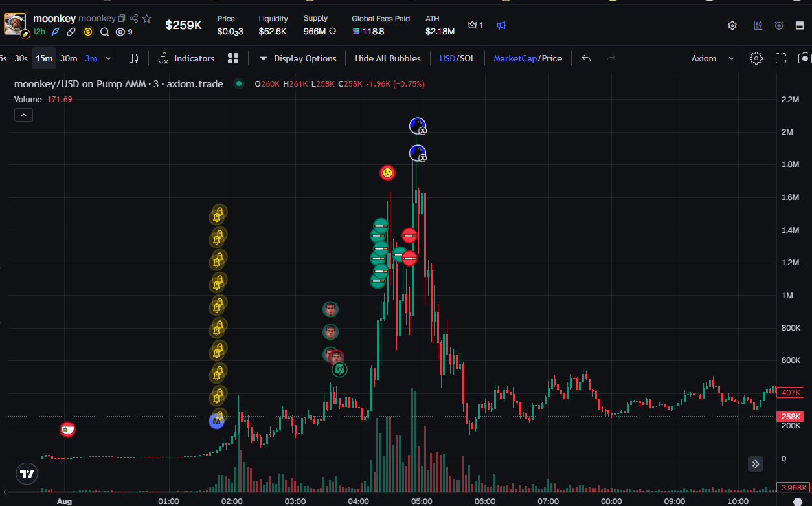Open the blue feather icon link

coord(56,32)
